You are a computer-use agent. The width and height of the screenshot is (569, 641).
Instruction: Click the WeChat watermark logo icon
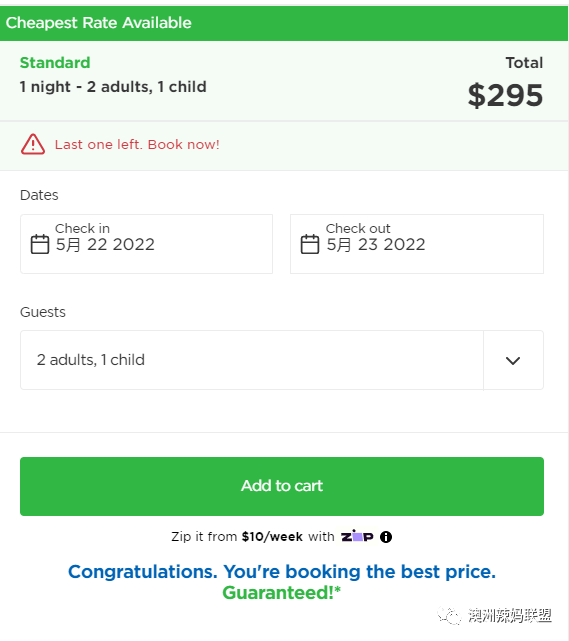pos(449,615)
